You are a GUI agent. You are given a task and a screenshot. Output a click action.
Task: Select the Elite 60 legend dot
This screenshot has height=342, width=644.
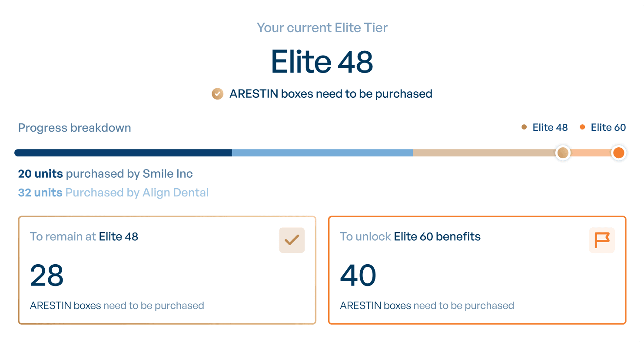582,127
